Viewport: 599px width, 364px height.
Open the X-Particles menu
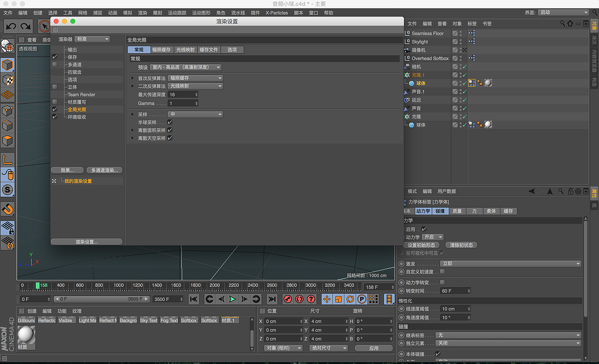[277, 13]
